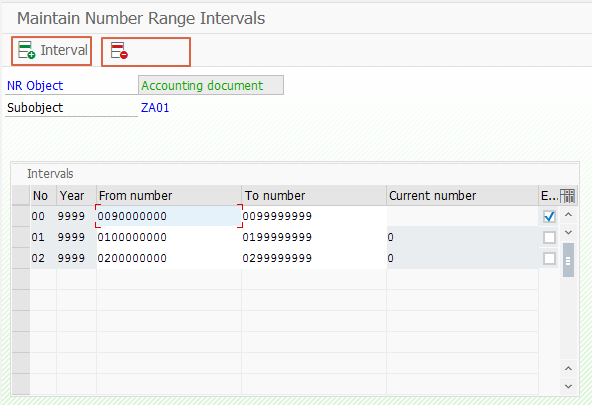This screenshot has height=405, width=592.
Task: Click the No cell 02
Action: (x=43, y=259)
